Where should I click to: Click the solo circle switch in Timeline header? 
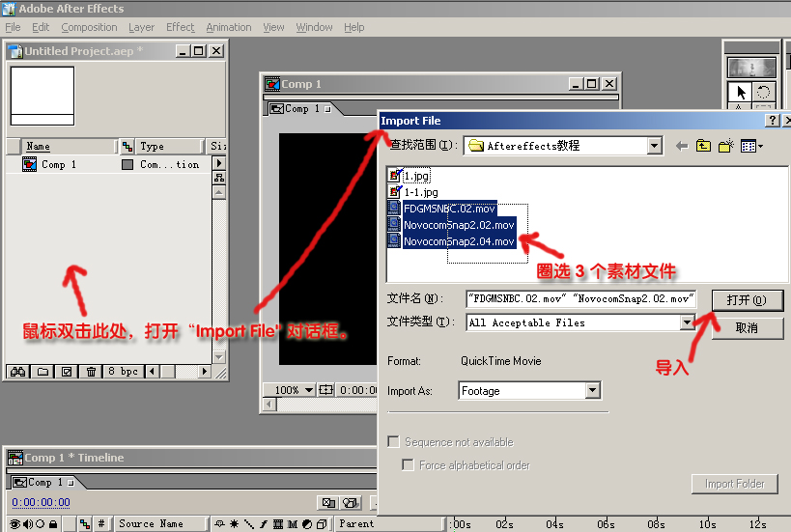click(x=41, y=524)
